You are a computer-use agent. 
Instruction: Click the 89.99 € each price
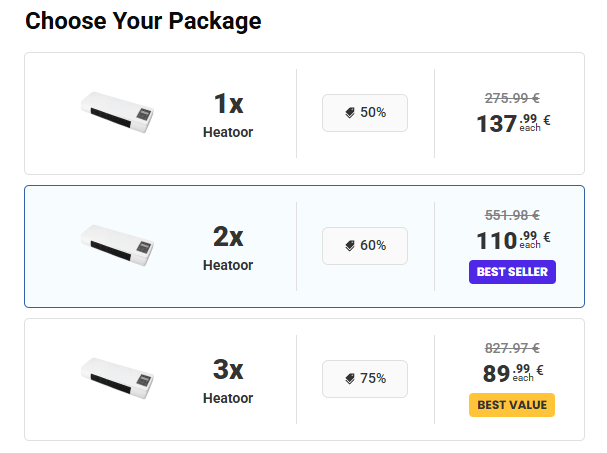[x=515, y=373]
